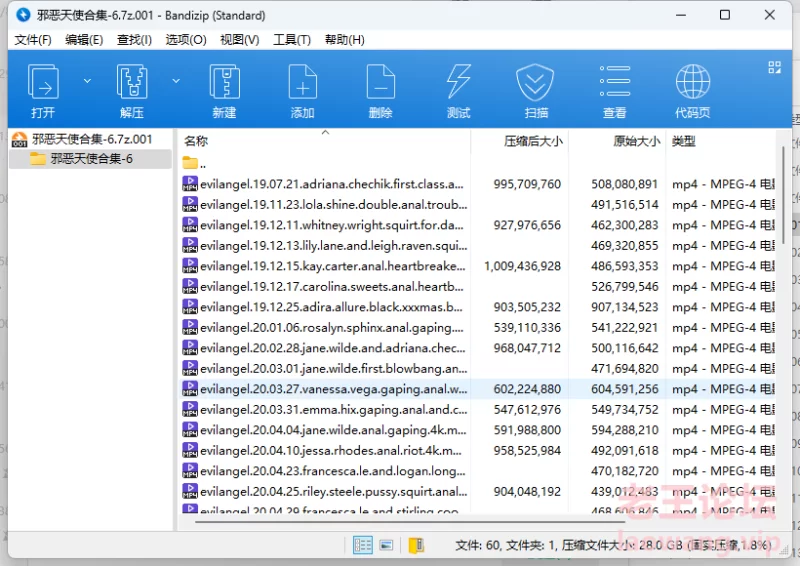Click the compressed size 904,048,192
The height and width of the screenshot is (566, 800).
point(527,491)
